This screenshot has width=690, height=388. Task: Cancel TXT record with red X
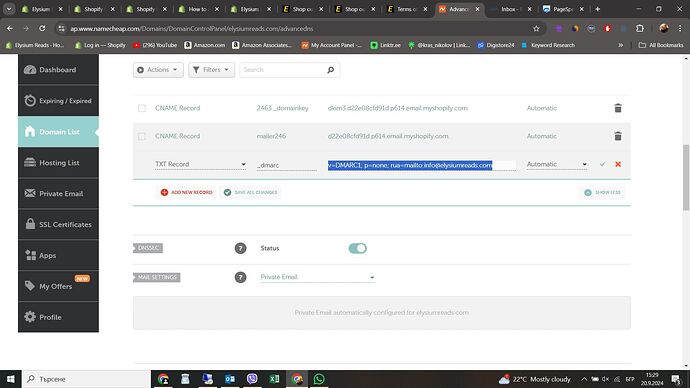click(x=618, y=164)
